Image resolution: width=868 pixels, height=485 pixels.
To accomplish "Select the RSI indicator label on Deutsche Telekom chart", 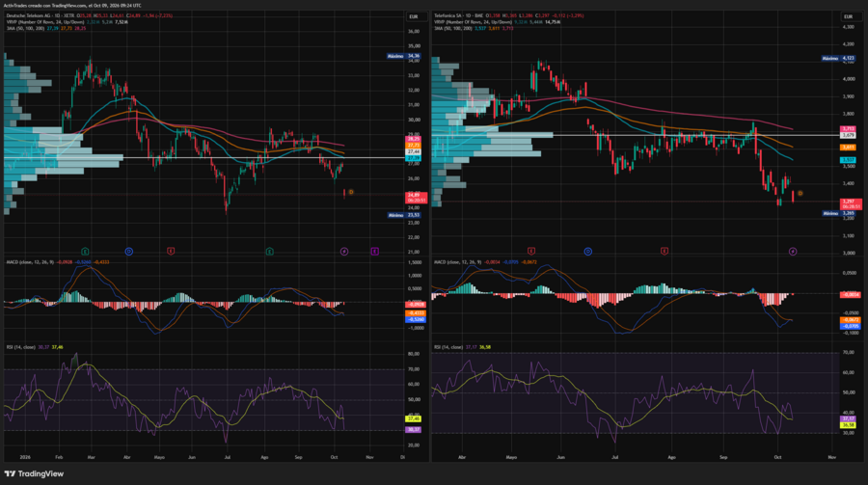I will 20,347.
